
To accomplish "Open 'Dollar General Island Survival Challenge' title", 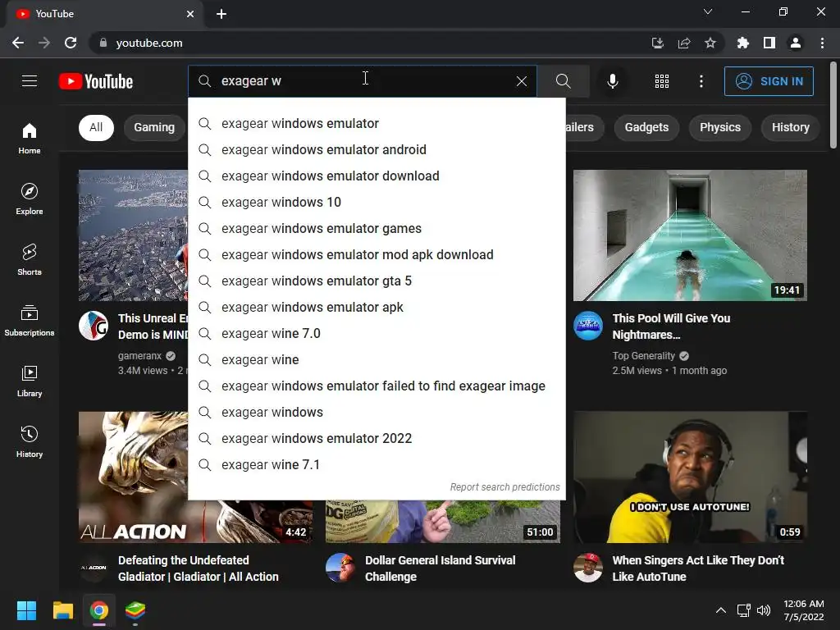I will 440,568.
